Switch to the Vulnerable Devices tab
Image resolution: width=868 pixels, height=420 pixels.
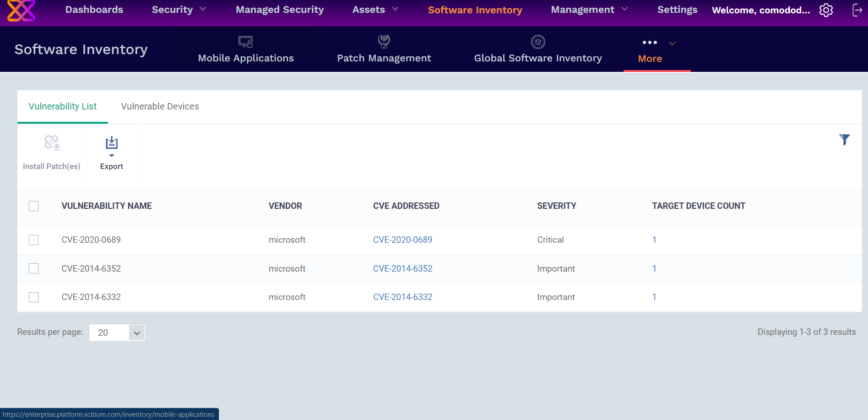[x=160, y=106]
